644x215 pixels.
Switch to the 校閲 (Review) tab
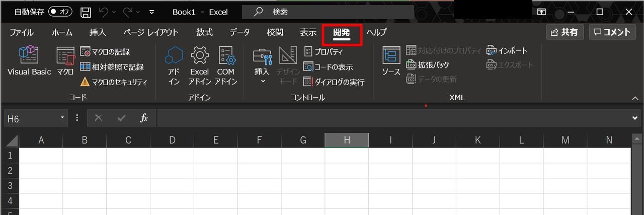(x=275, y=32)
